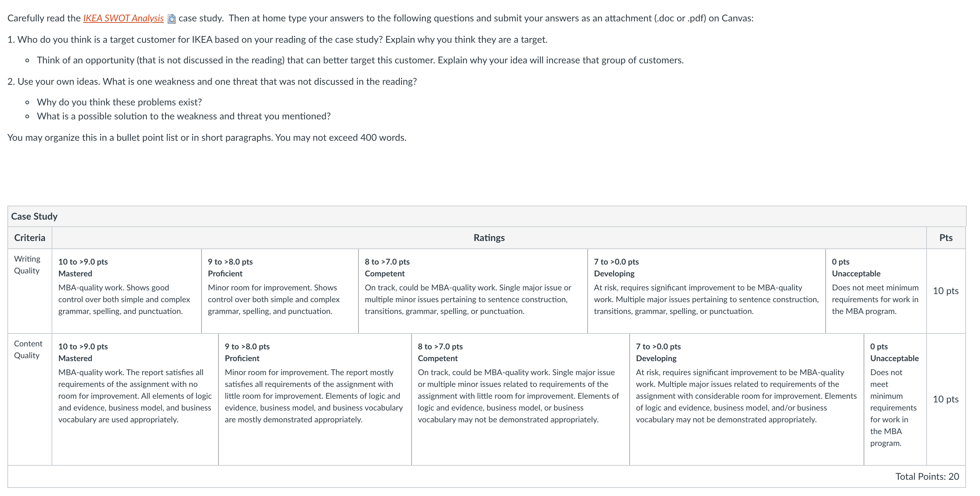Click the Writing Quality 10 pts cell
Image resolution: width=980 pixels, height=496 pixels.
pos(946,291)
